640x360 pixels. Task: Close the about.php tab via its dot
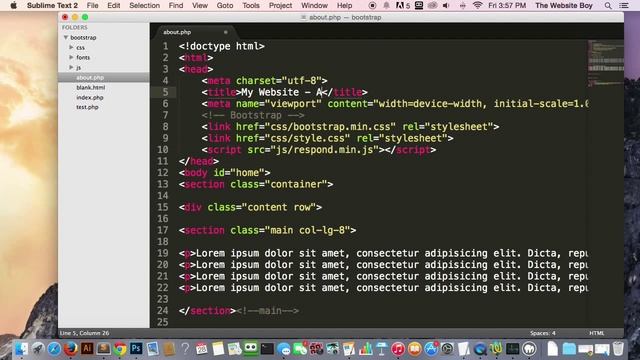(x=225, y=32)
